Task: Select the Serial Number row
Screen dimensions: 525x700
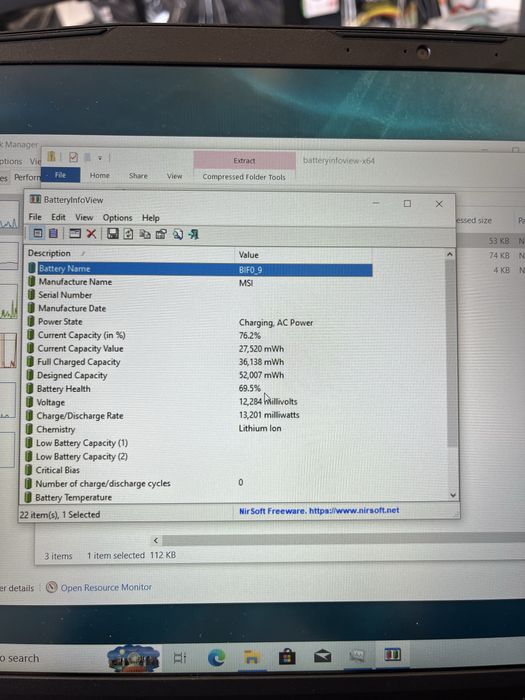Action: tap(199, 295)
